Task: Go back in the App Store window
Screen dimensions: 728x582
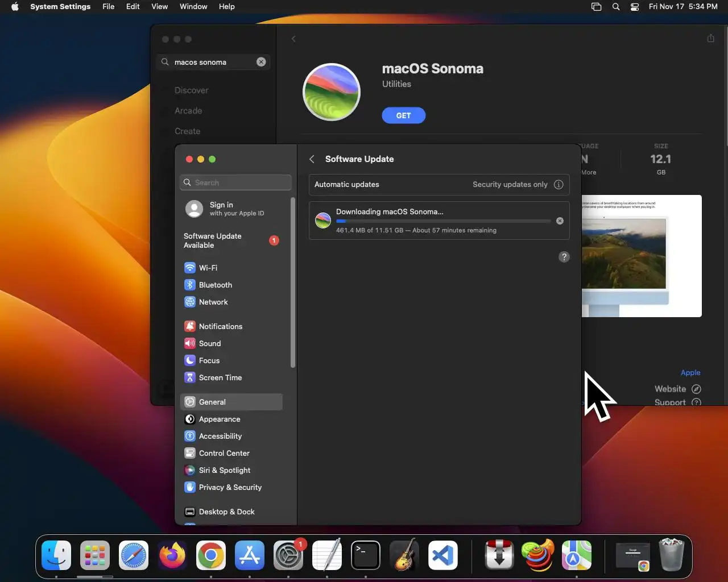Action: [293, 39]
